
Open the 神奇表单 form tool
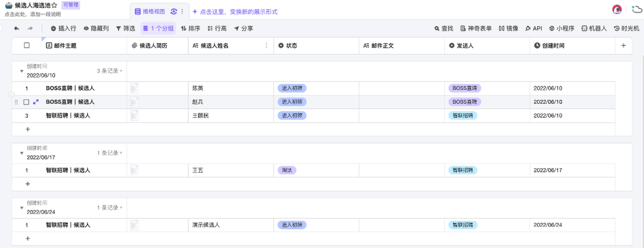coord(475,29)
